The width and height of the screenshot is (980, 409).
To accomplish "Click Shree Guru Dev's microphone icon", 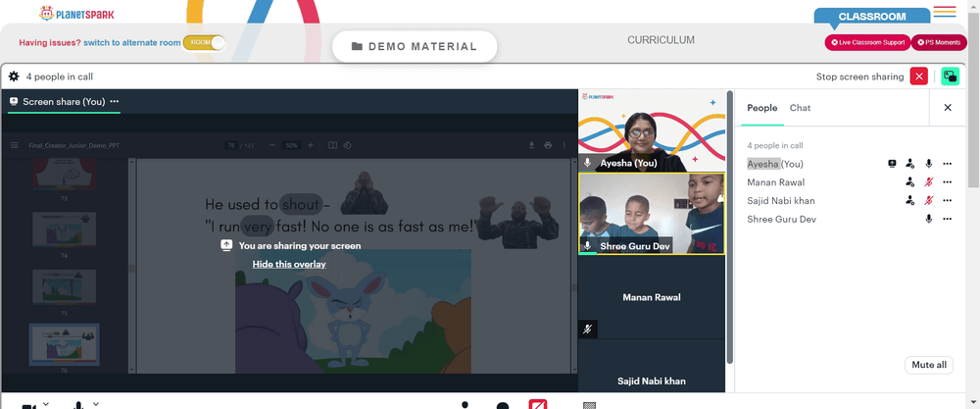I will (x=929, y=219).
